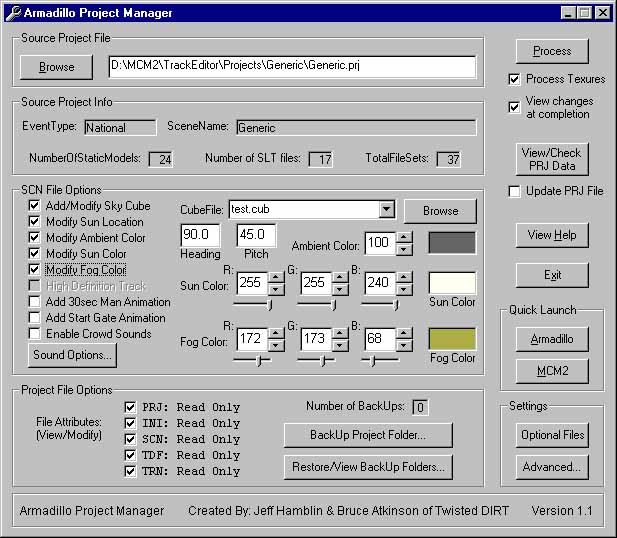Viewport: 617px width, 538px height.
Task: Launch Armadillo from Quick Launch
Action: pos(552,339)
